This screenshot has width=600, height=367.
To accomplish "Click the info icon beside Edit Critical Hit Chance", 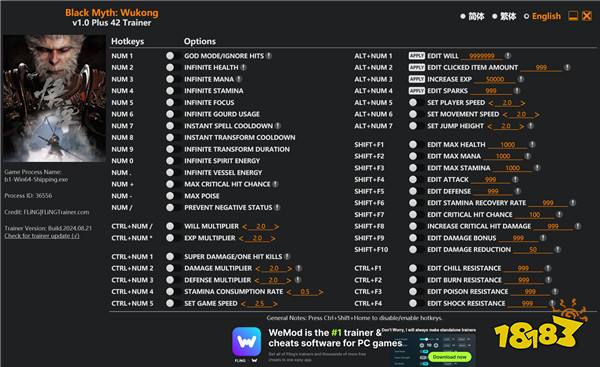I will click(559, 215).
